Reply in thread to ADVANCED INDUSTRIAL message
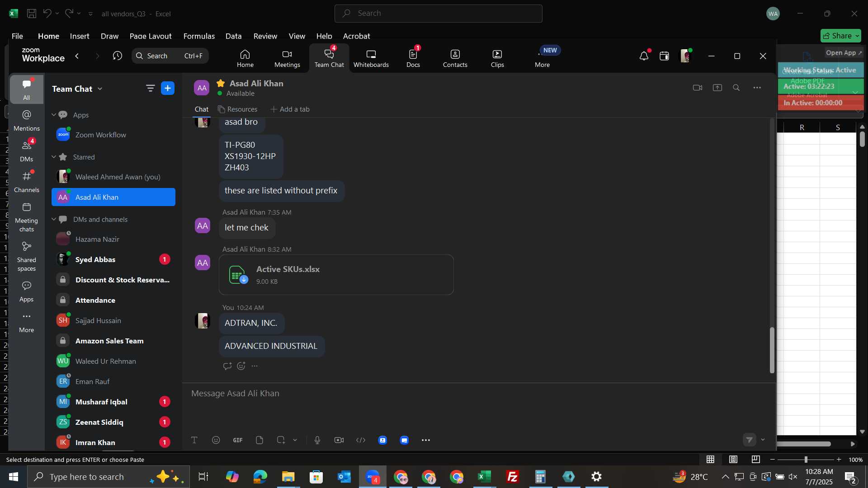The height and width of the screenshot is (488, 868). [x=227, y=366]
